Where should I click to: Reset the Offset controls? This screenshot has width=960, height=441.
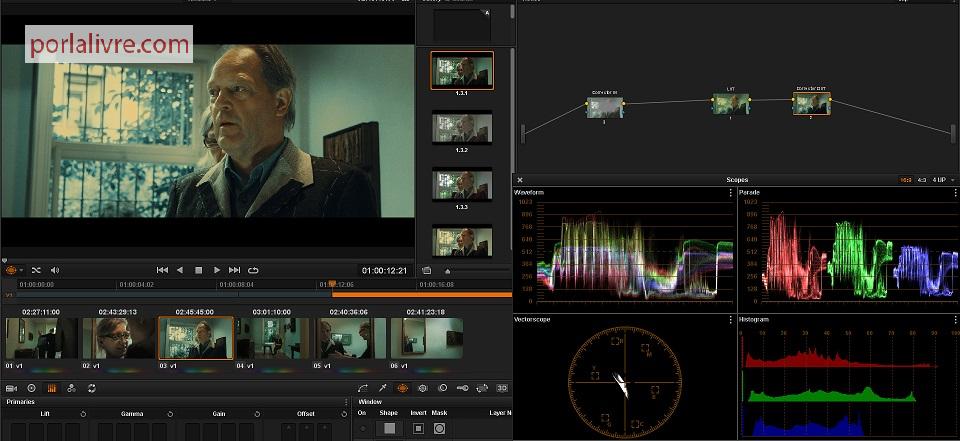344,414
